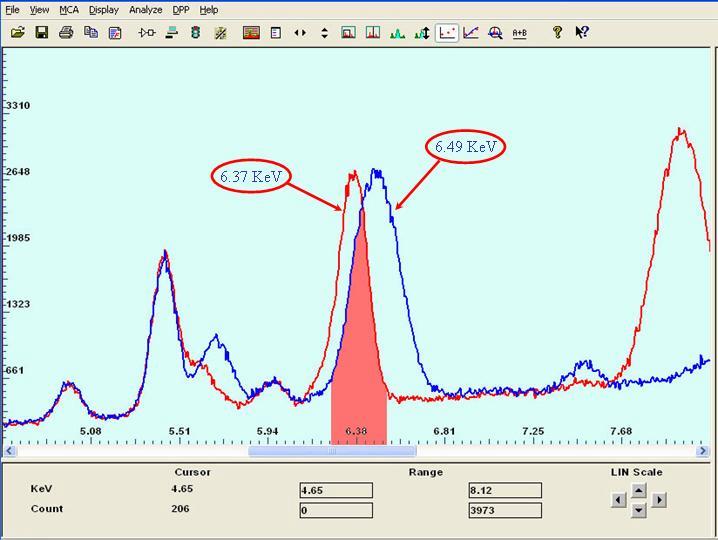718x540 pixels.
Task: Click the scrollbar right arrow under spectrum
Action: pyautogui.click(x=702, y=451)
